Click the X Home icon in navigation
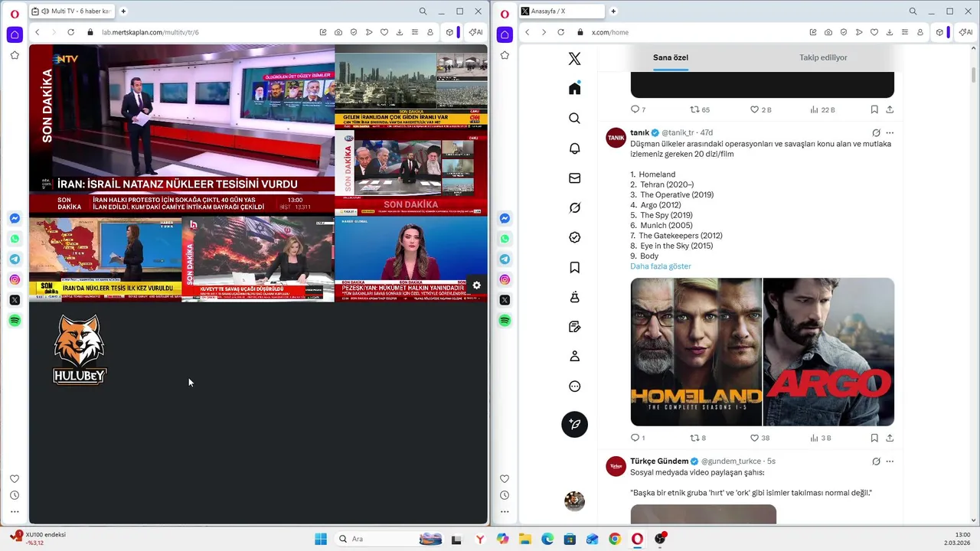 [x=575, y=89]
